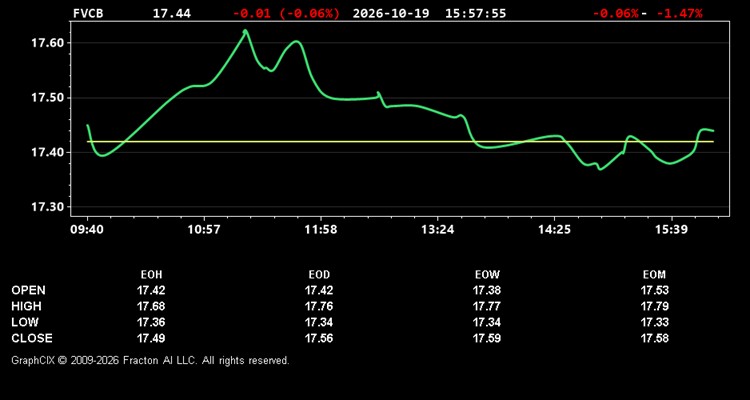Click the 10:57 time axis marker
750x400 pixels.
coord(204,230)
